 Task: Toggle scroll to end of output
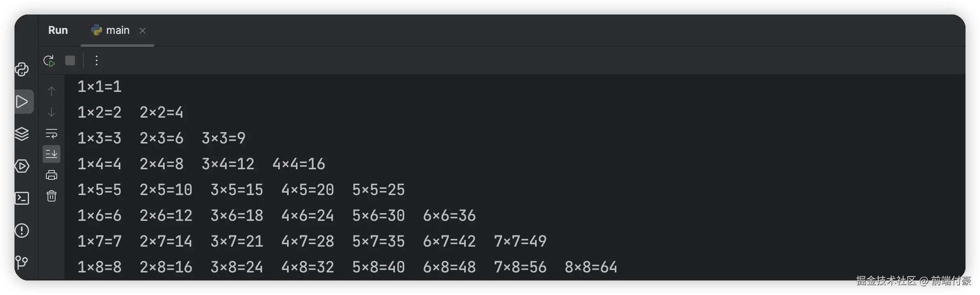pyautogui.click(x=52, y=154)
